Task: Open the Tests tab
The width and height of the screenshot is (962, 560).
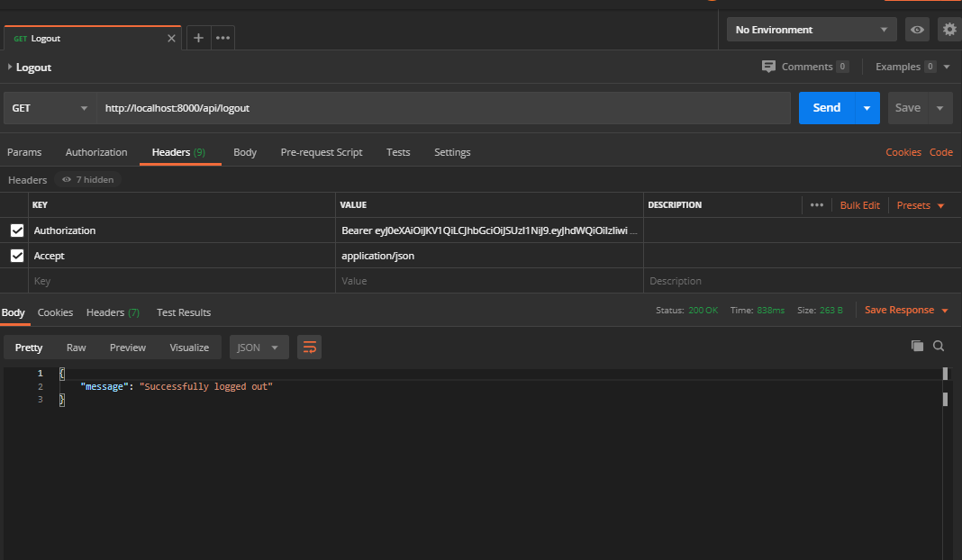Action: click(398, 152)
